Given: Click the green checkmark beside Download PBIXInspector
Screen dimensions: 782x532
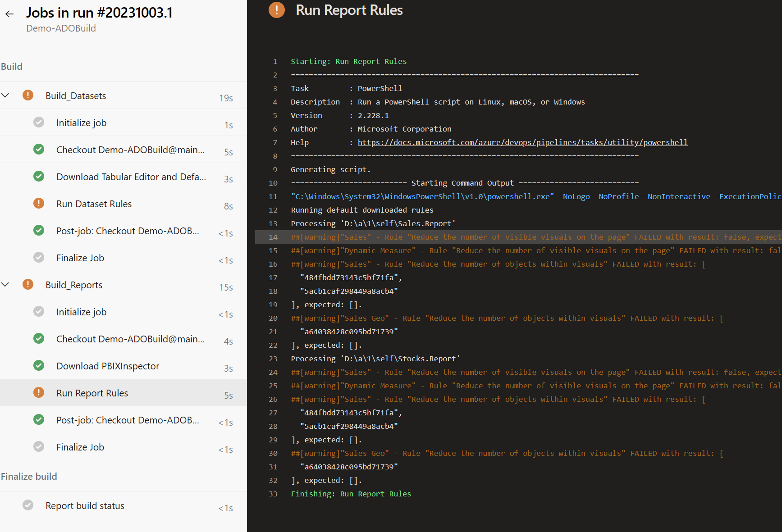Looking at the screenshot, I should [x=39, y=365].
